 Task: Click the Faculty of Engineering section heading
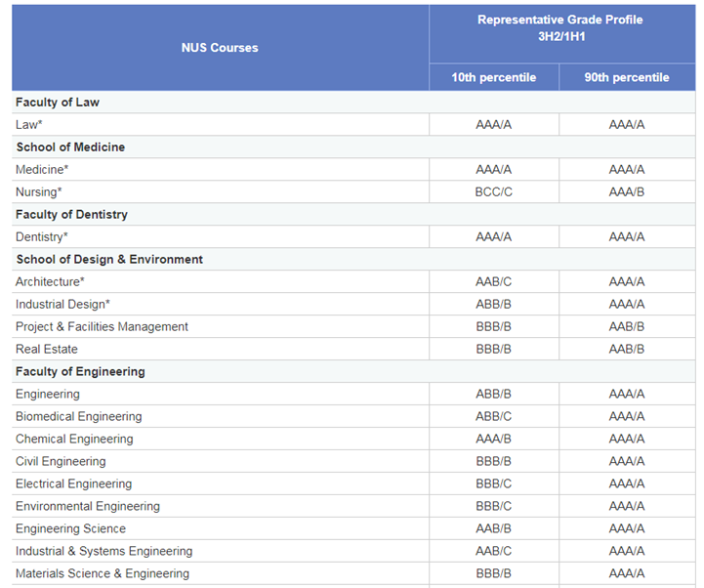click(80, 371)
